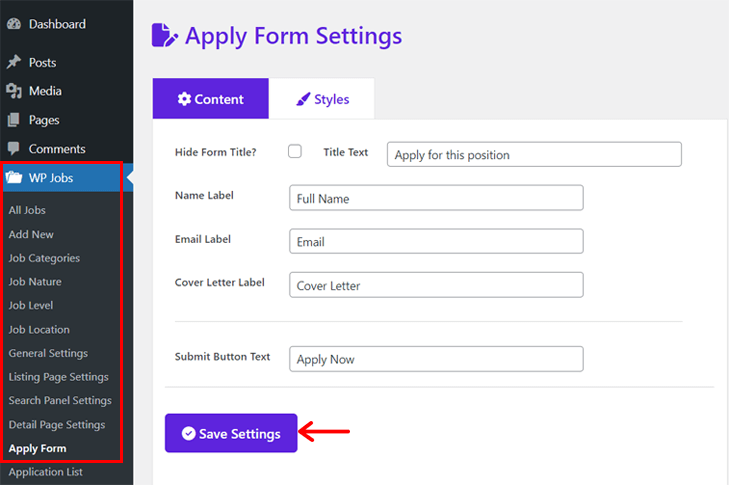
Task: Open the Content tab
Action: click(x=211, y=99)
